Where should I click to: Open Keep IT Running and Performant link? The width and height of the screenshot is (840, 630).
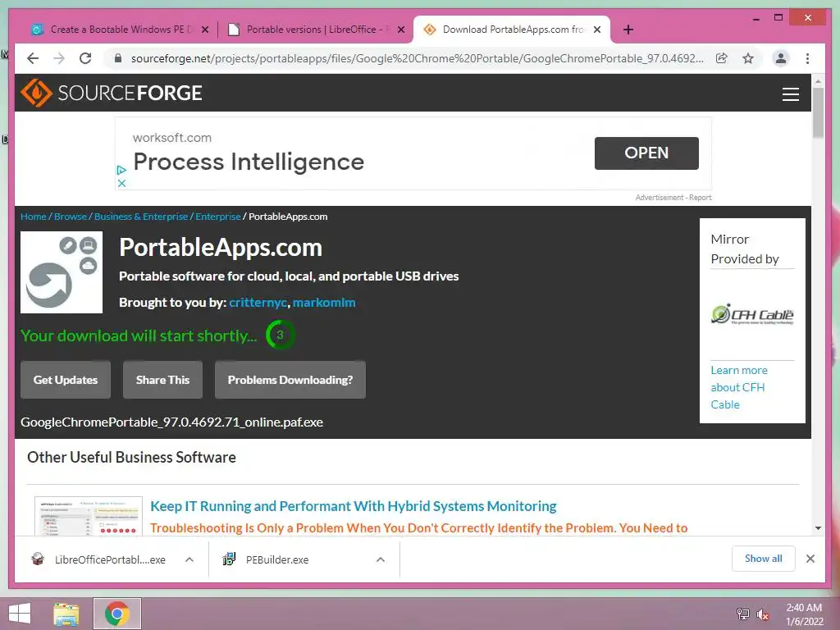point(353,506)
